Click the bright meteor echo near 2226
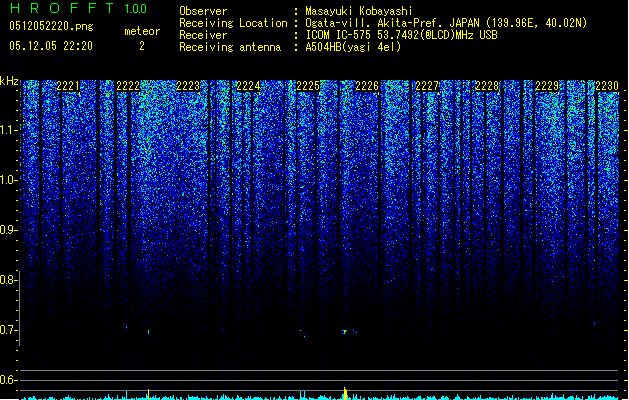 pyautogui.click(x=345, y=332)
